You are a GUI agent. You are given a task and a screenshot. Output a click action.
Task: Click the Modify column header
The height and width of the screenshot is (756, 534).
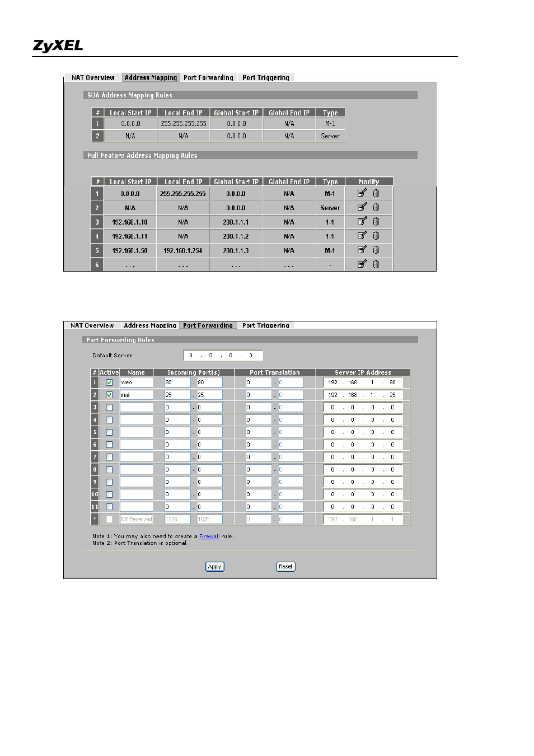[369, 181]
